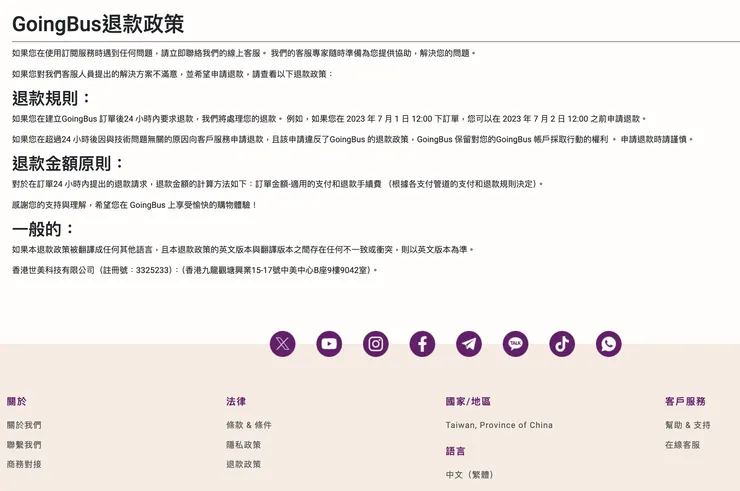Open the Instagram social icon

point(376,344)
